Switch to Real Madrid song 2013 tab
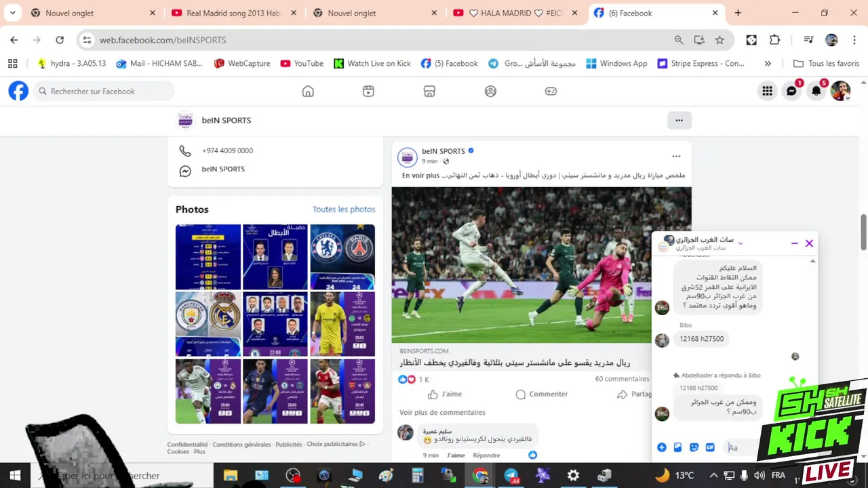This screenshot has width=868, height=488. coord(233,13)
